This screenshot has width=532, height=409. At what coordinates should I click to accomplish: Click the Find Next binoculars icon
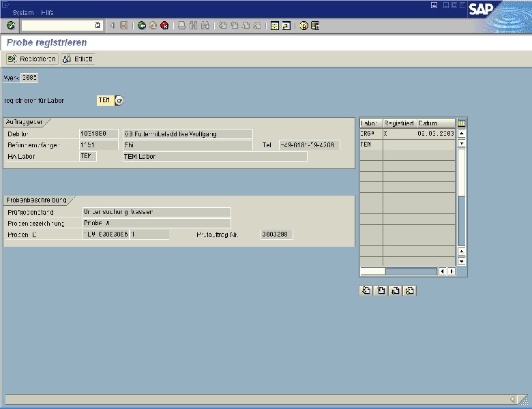tap(205, 25)
